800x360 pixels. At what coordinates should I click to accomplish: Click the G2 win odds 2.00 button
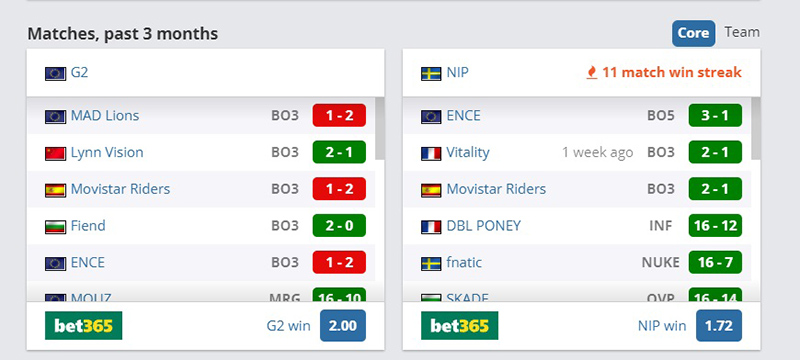click(x=343, y=325)
